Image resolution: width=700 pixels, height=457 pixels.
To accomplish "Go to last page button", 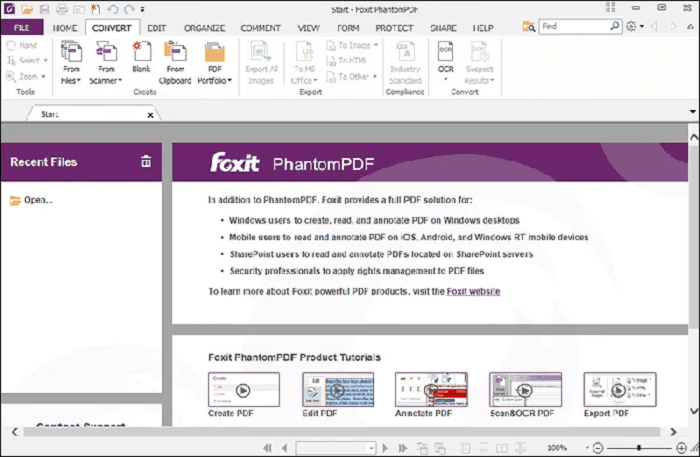I will coord(403,448).
